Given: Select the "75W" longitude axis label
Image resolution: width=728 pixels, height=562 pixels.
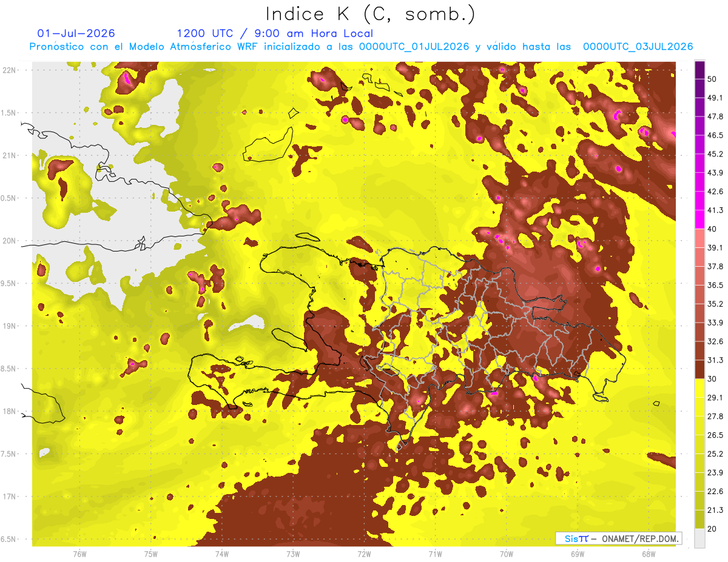Looking at the screenshot, I should [151, 555].
